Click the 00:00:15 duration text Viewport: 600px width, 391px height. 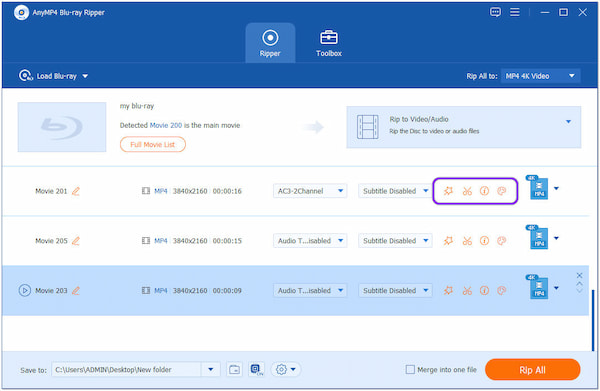click(227, 241)
